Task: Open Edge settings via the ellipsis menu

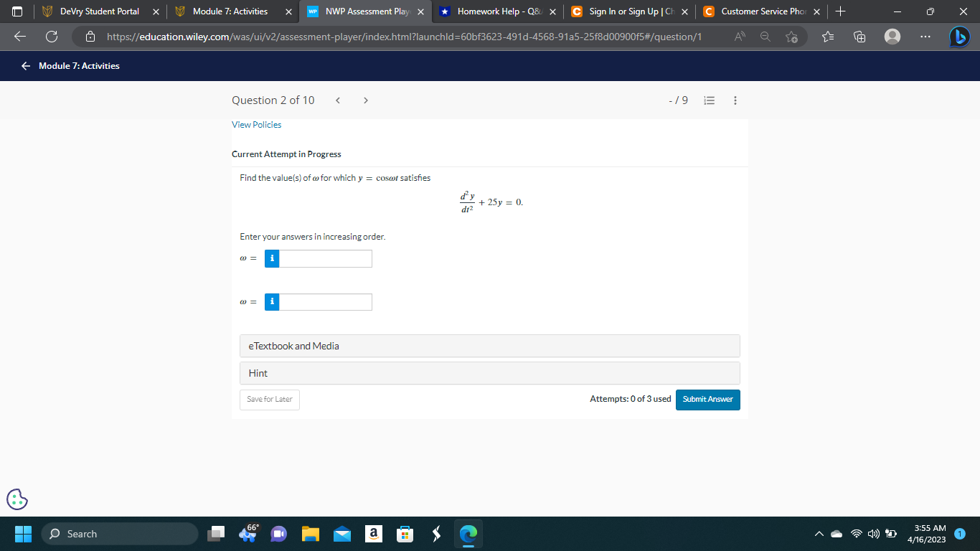Action: point(925,37)
